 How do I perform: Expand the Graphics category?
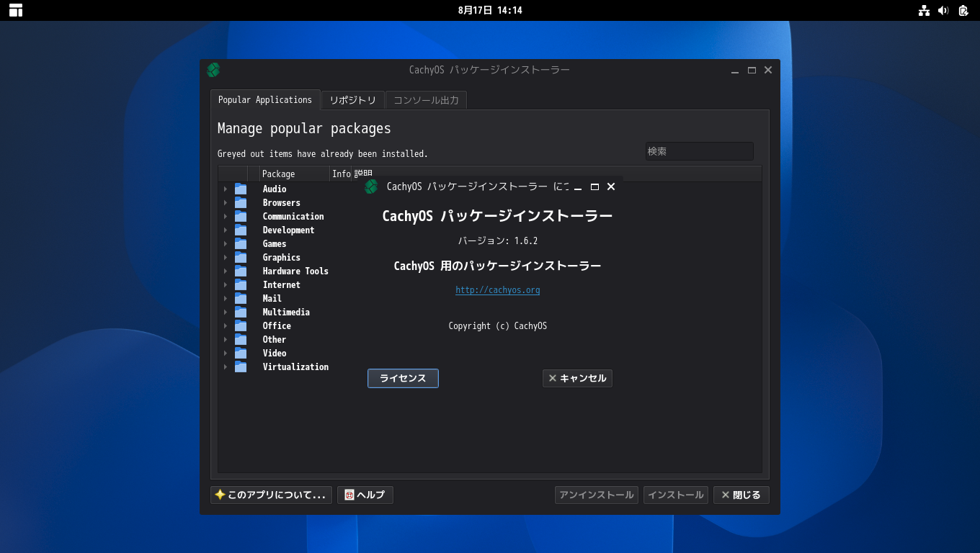click(x=226, y=257)
